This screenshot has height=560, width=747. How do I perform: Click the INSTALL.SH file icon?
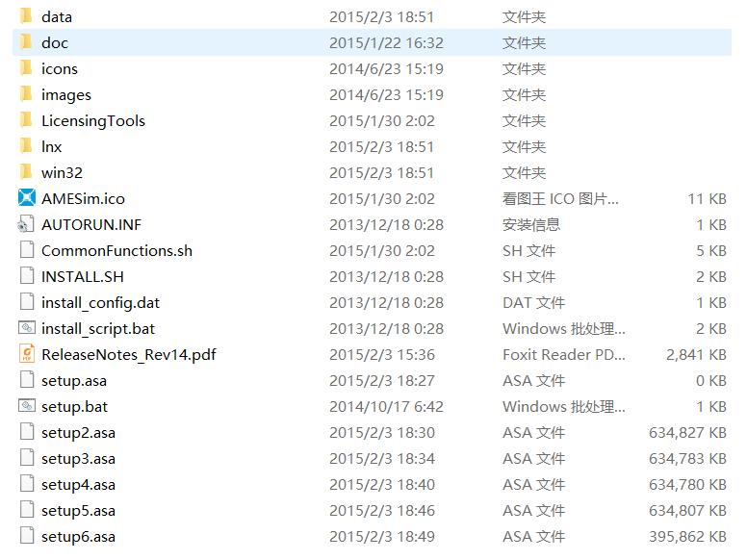coord(27,276)
